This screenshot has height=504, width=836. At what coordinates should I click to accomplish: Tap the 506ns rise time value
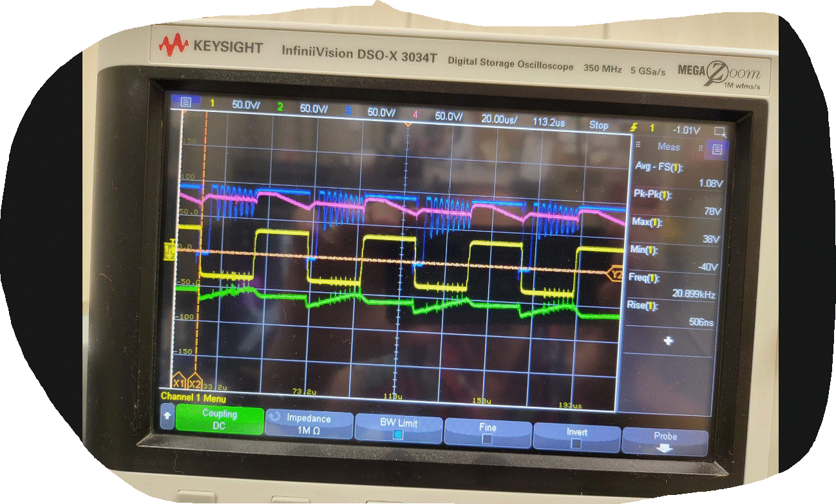click(701, 321)
